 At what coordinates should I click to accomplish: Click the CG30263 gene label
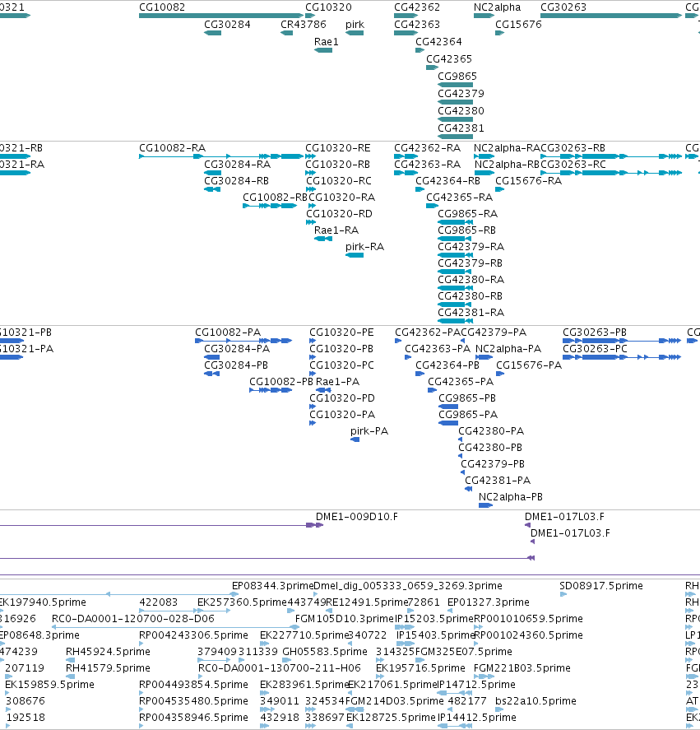(563, 7)
